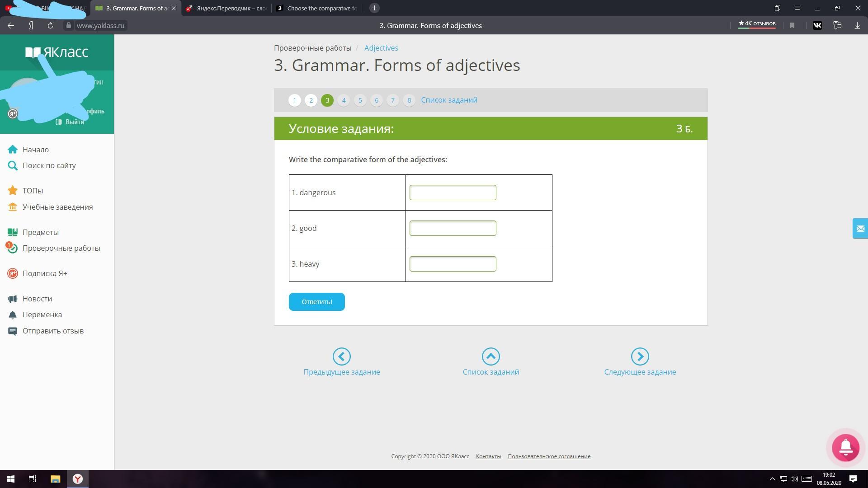The image size is (868, 488).
Task: Reload the page with the refresh icon
Action: pos(50,26)
